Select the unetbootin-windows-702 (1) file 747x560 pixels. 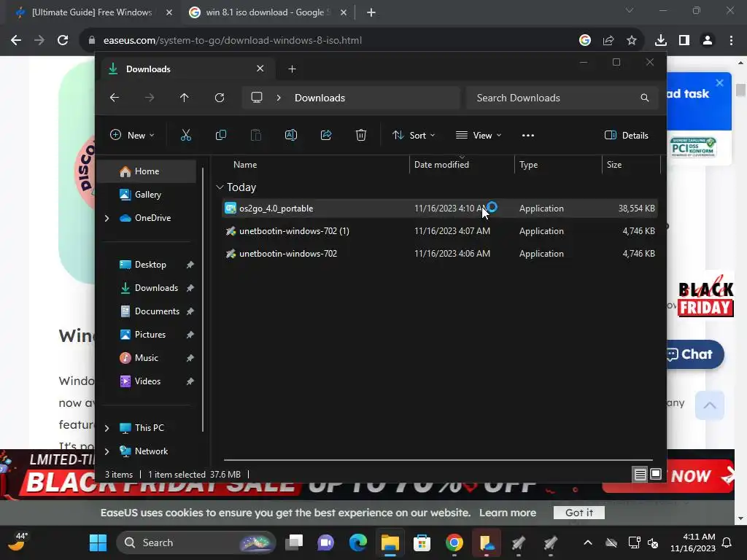tap(440, 231)
